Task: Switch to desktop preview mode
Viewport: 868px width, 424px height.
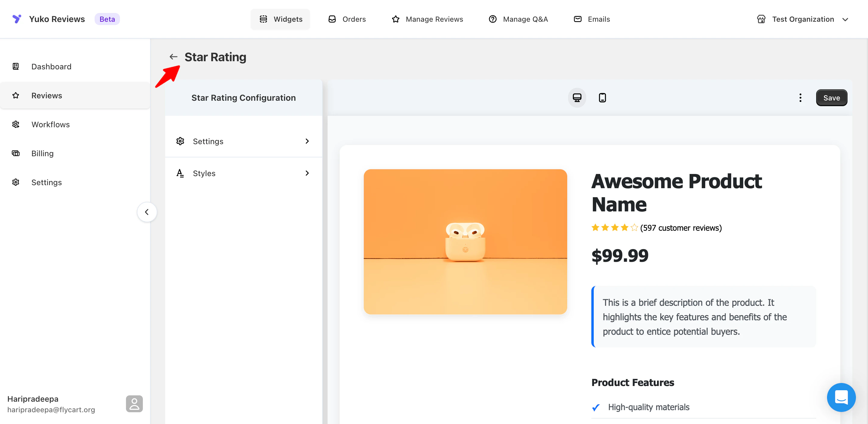Action: tap(577, 98)
